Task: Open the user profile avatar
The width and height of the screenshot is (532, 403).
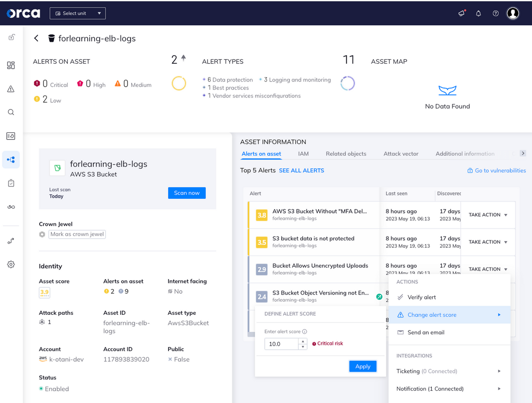Action: pos(513,13)
